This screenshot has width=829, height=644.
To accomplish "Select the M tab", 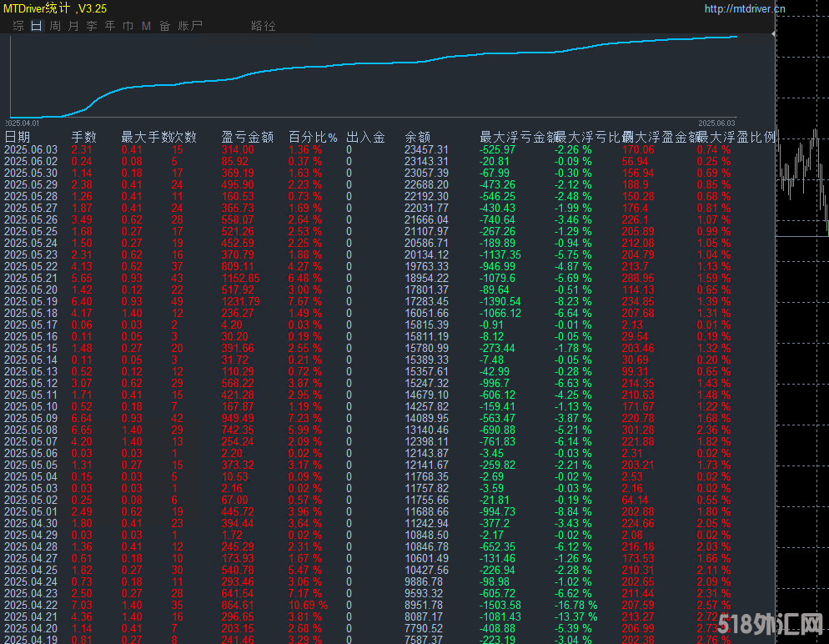I will 147,26.
